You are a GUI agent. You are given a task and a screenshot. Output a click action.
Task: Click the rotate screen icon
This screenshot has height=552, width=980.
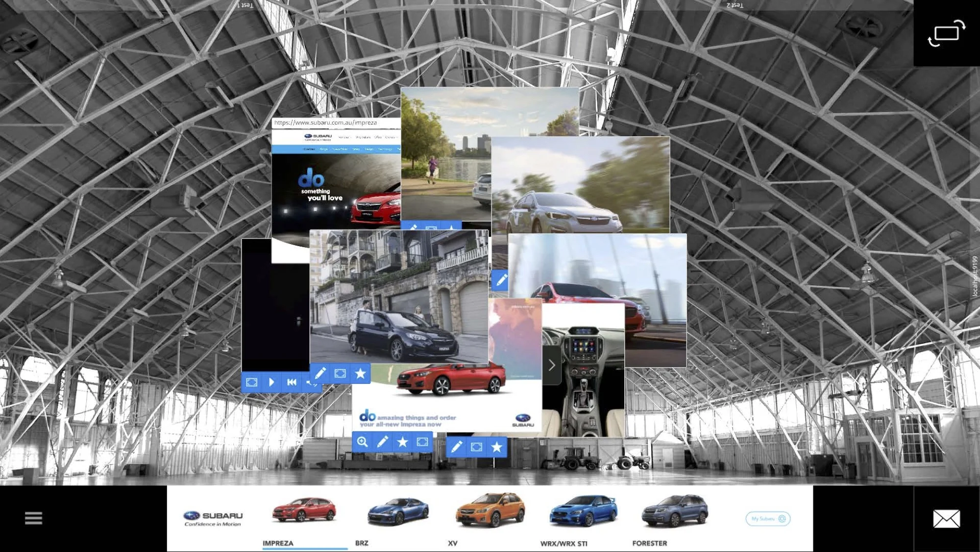pyautogui.click(x=946, y=33)
